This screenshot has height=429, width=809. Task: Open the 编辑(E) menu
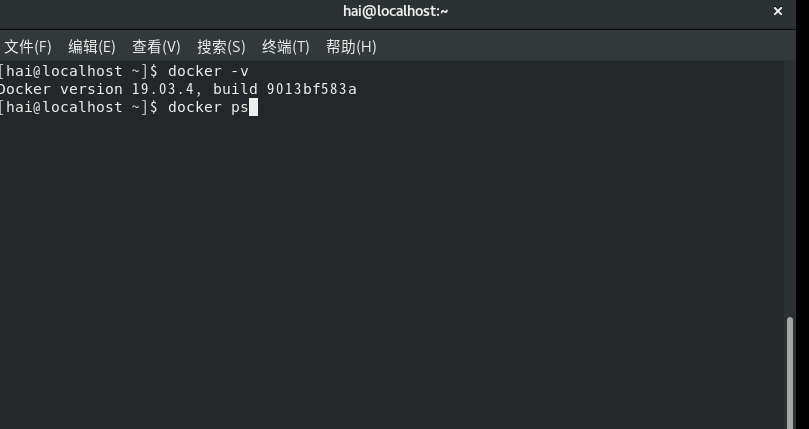point(92,47)
